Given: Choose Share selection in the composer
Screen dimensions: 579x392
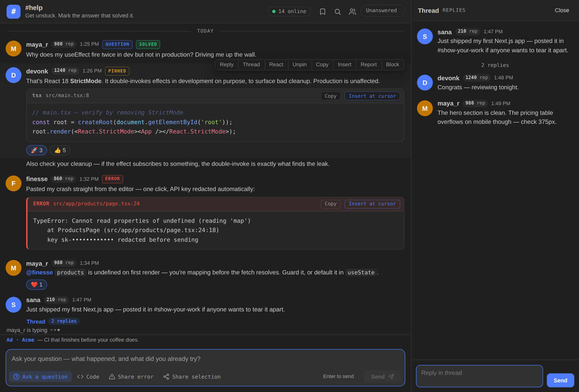Looking at the screenshot, I should [192, 377].
